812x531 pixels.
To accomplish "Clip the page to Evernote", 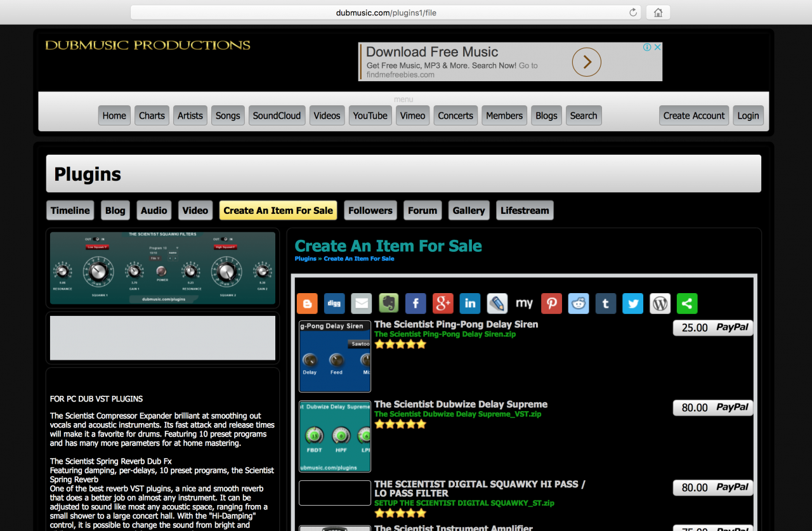I will point(389,303).
